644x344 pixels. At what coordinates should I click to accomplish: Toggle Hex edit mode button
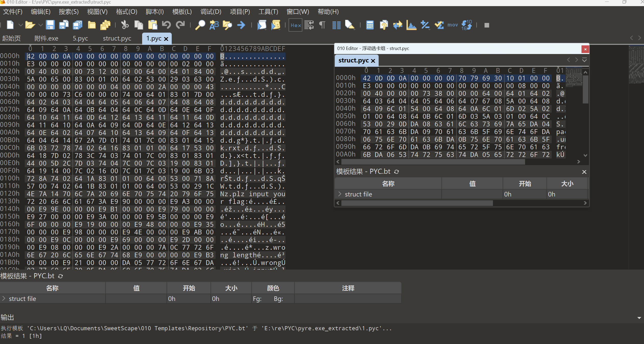coord(295,25)
